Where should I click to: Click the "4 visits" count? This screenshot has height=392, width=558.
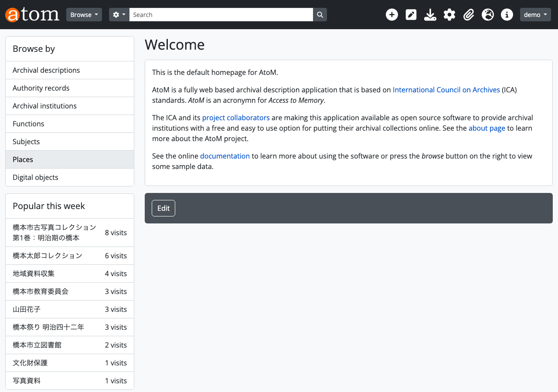point(116,274)
